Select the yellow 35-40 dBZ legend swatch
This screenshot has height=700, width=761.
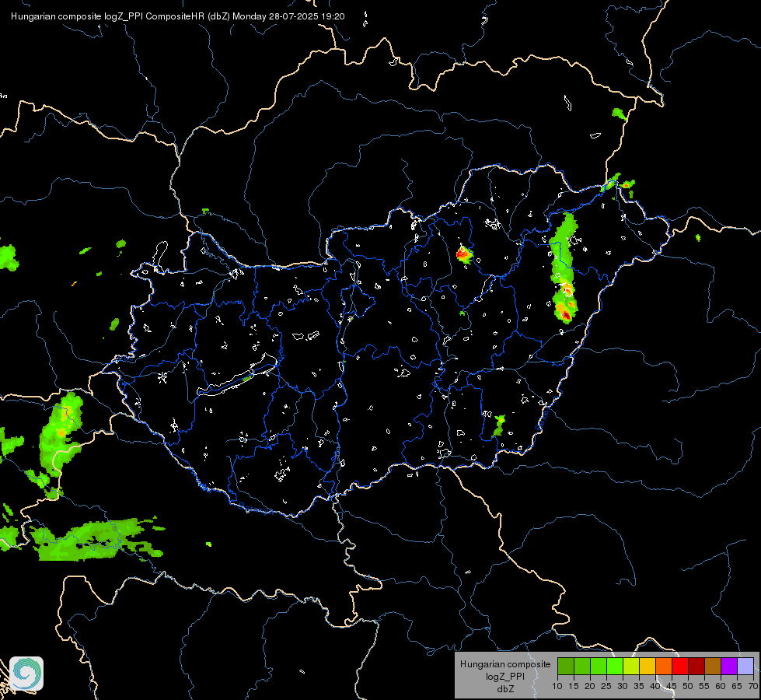(648, 666)
